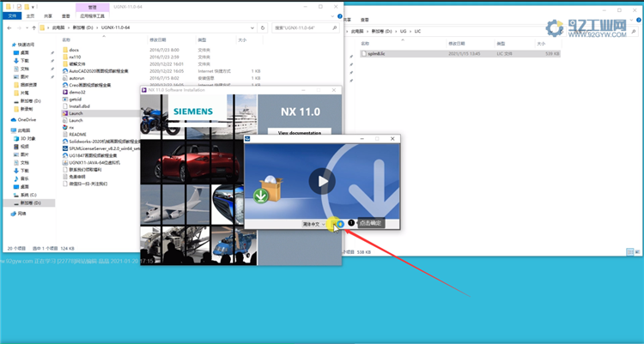Switch to 查看 tab in LIC window
Screen dimensions: 644x344
pos(365,20)
